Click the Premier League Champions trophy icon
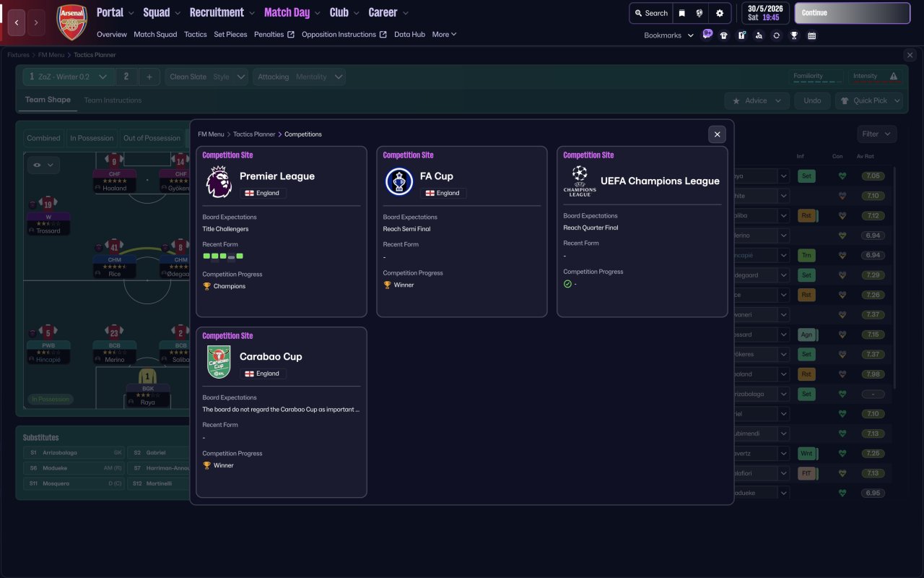Image resolution: width=924 pixels, height=578 pixels. 206,286
